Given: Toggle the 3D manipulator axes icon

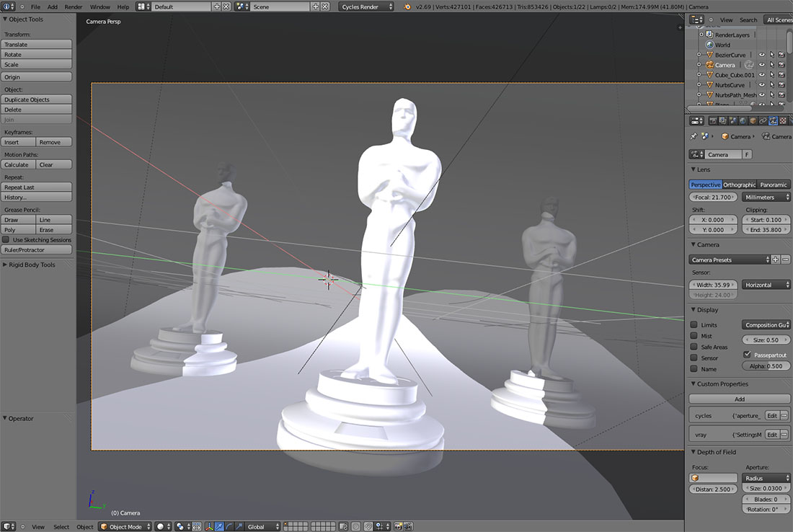Looking at the screenshot, I should pyautogui.click(x=209, y=526).
